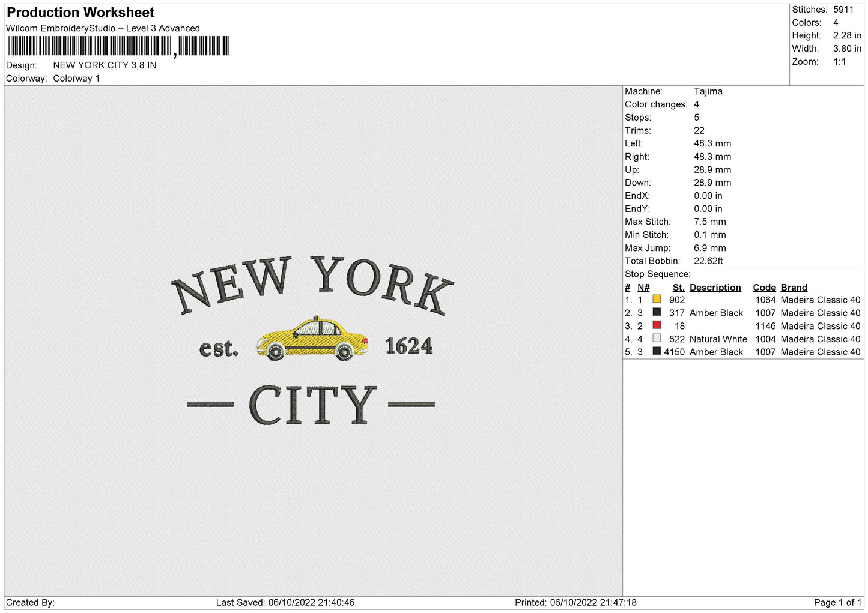Click the 'Description' column header
This screenshot has width=868, height=613.
tap(715, 288)
